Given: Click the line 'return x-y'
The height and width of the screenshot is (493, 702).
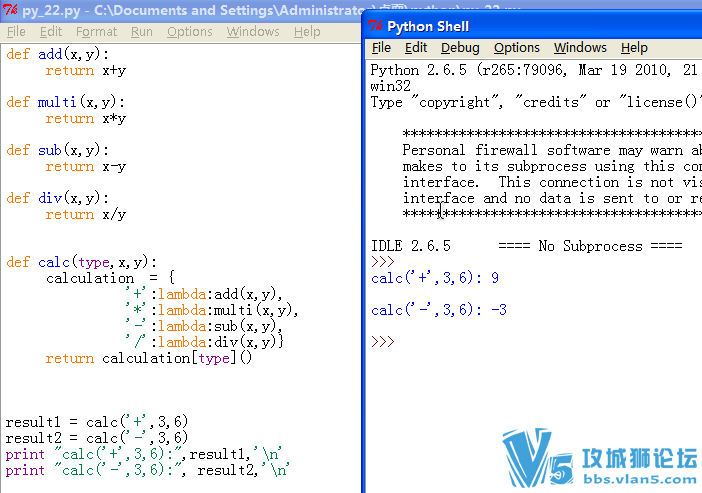Looking at the screenshot, I should (x=86, y=167).
